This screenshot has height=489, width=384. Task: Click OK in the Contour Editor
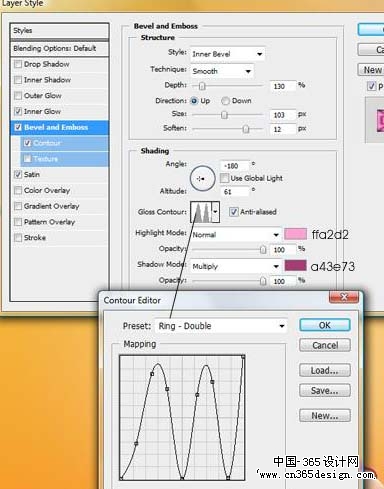click(325, 325)
